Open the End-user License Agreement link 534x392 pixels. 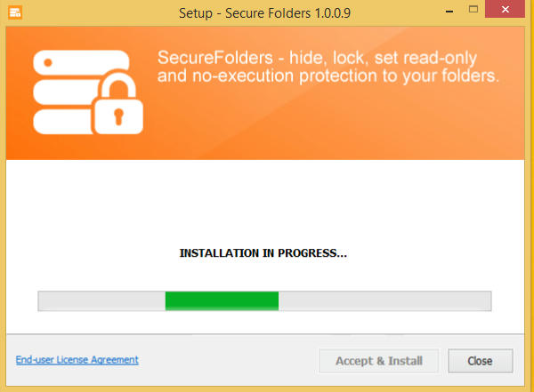click(x=77, y=360)
